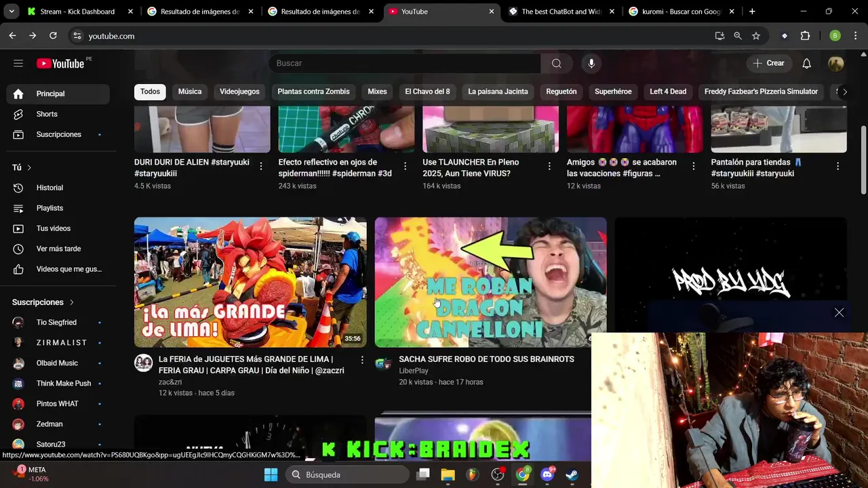Open Chrome zoom magnifier icon
The image size is (868, 488).
click(738, 36)
